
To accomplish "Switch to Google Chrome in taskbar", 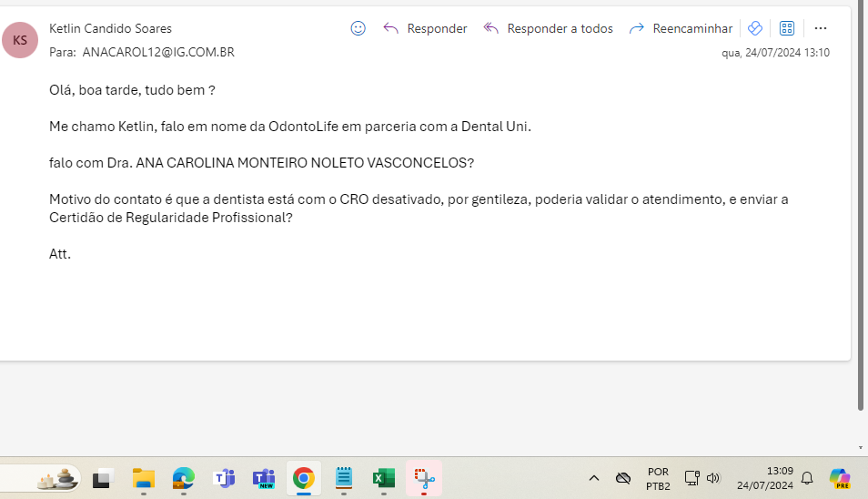I will pos(303,478).
